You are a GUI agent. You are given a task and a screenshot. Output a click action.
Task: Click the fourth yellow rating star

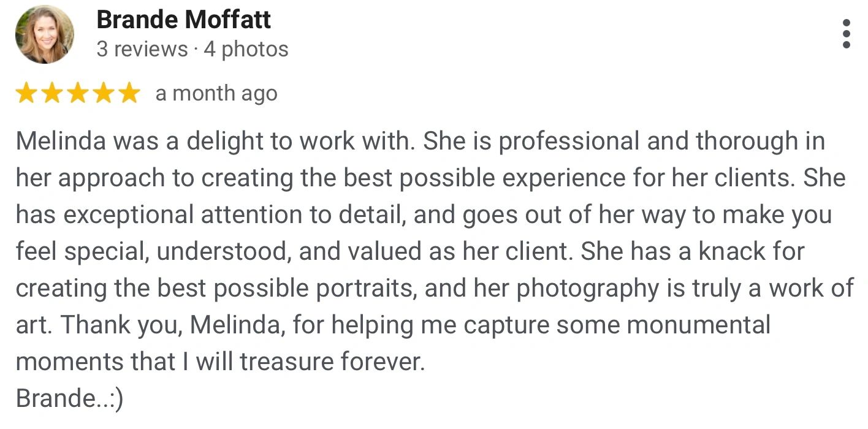[x=104, y=94]
